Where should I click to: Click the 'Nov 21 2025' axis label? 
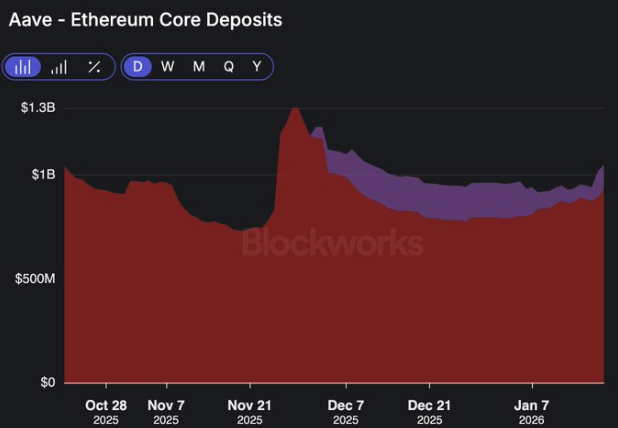249,412
